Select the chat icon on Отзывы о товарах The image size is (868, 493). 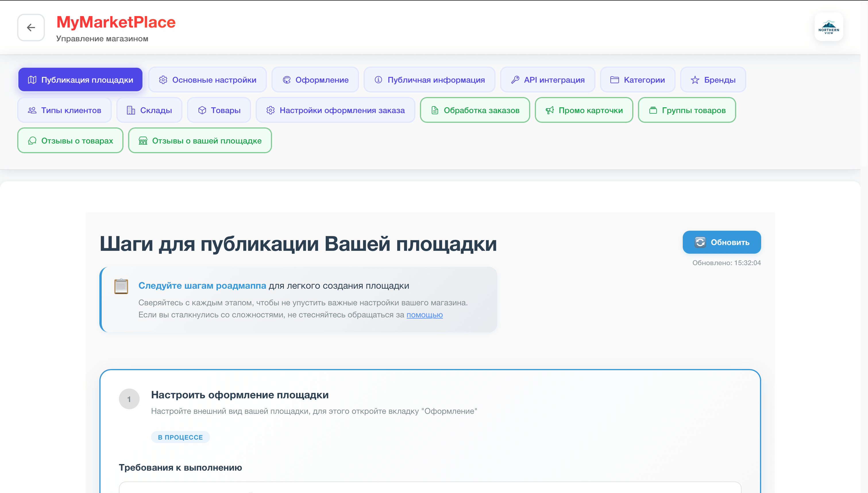(x=32, y=141)
